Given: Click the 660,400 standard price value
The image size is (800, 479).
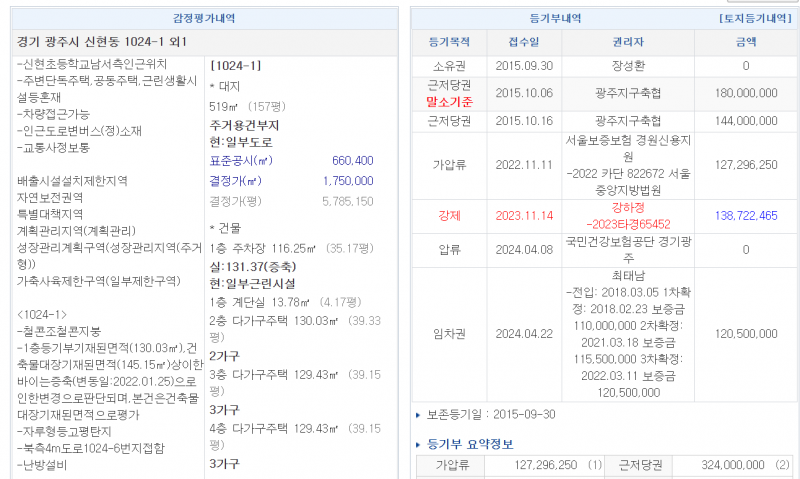Looking at the screenshot, I should coord(352,160).
